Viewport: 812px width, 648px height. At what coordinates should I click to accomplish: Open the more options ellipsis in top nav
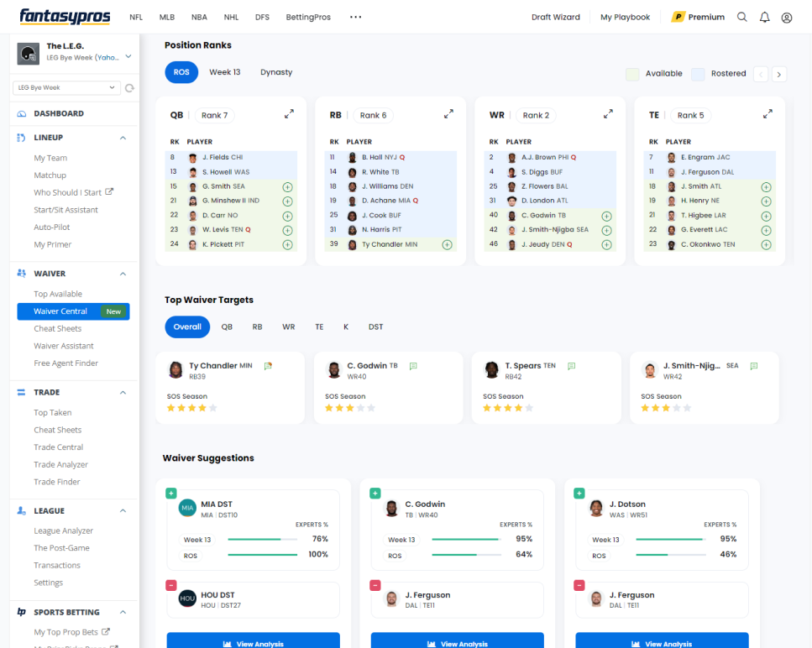pyautogui.click(x=355, y=17)
